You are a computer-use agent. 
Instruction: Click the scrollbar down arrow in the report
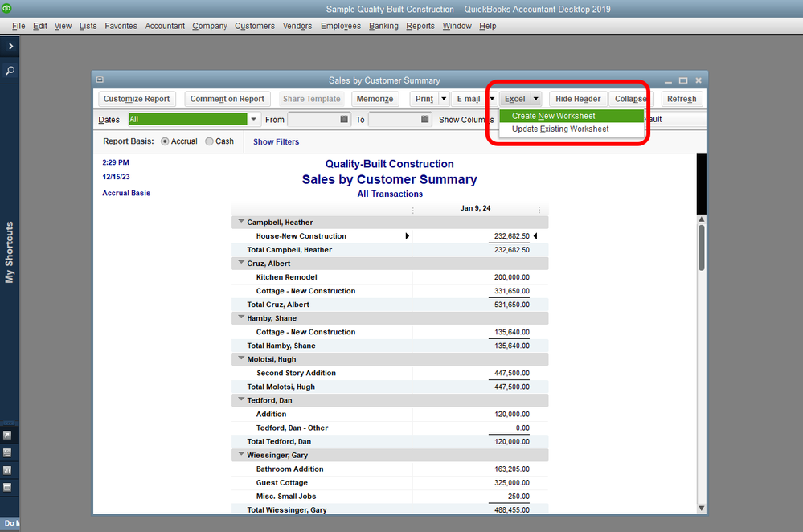click(702, 509)
